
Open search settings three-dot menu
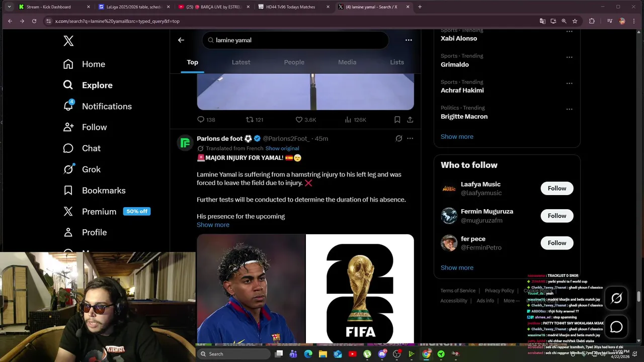pyautogui.click(x=409, y=40)
